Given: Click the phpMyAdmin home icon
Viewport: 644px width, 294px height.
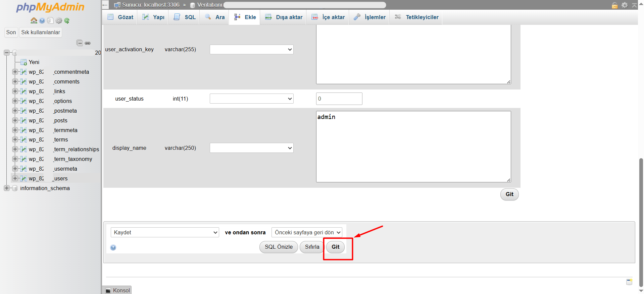Looking at the screenshot, I should coord(34,20).
